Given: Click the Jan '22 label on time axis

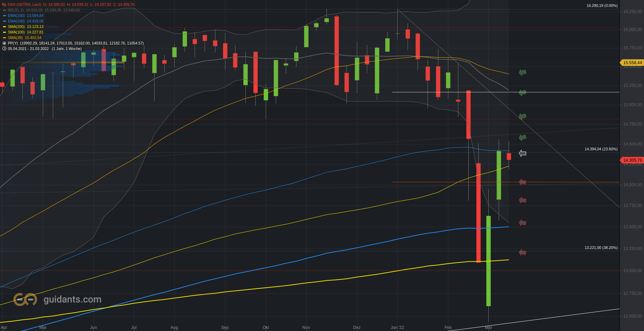Looking at the screenshot, I should (x=397, y=328).
